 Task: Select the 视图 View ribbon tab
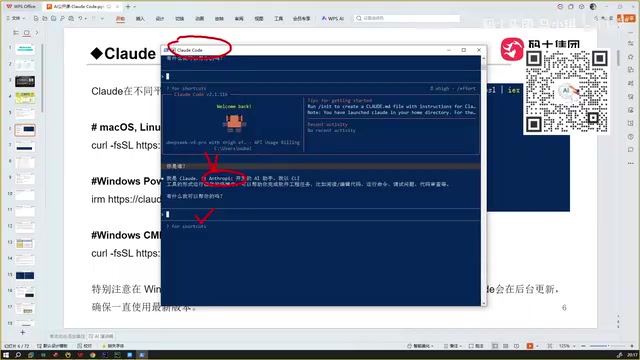point(259,19)
